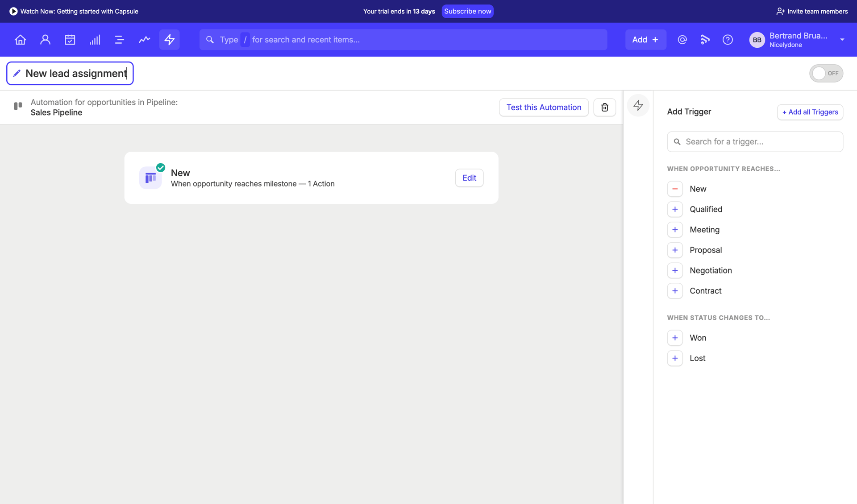Turn on the automation OFF toggle
Image resolution: width=857 pixels, height=504 pixels.
[x=826, y=73]
